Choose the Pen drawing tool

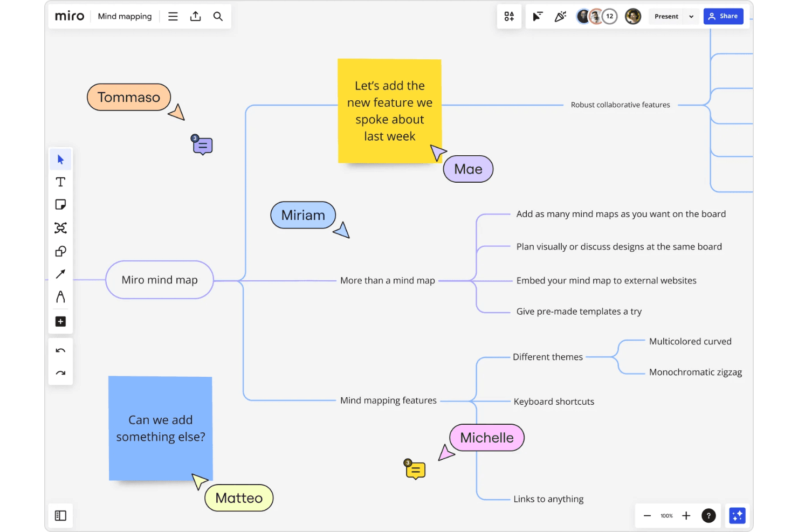click(60, 297)
